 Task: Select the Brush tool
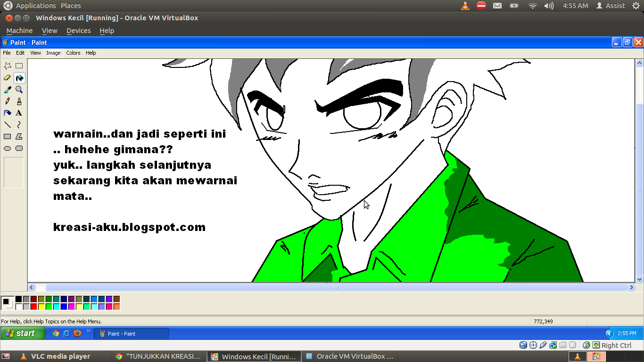pyautogui.click(x=19, y=101)
